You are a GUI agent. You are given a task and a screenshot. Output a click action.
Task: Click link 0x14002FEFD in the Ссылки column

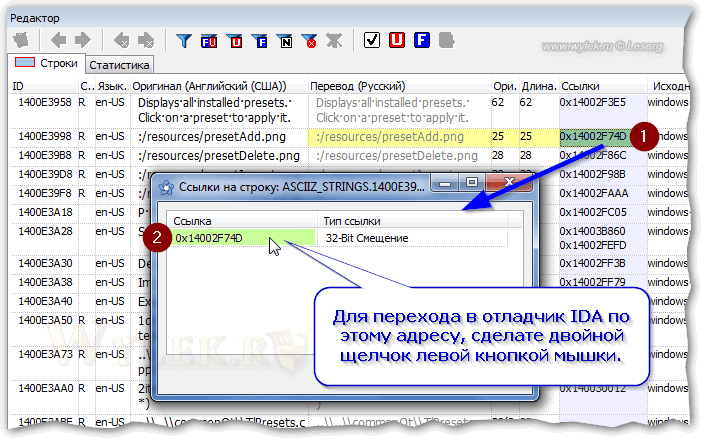pos(592,245)
